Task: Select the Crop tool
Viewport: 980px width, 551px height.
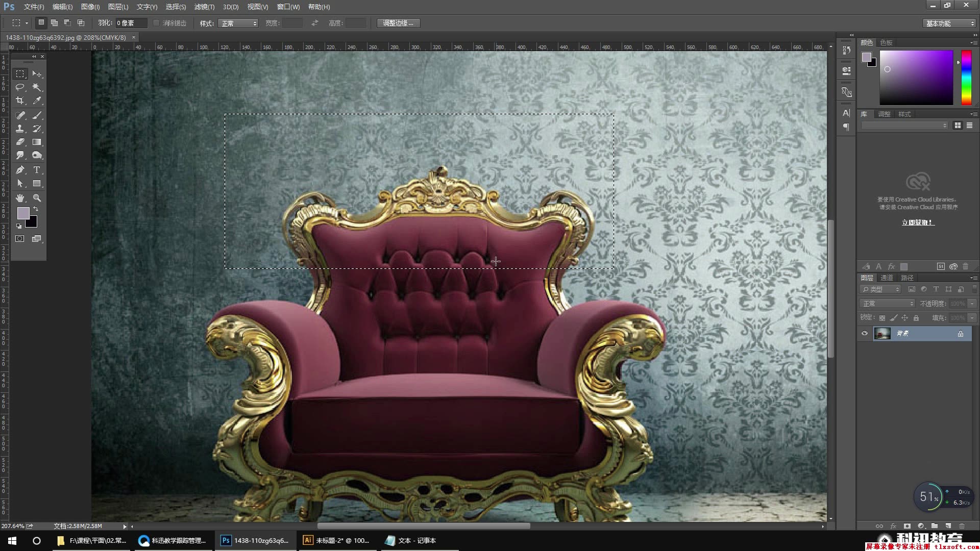Action: [20, 101]
